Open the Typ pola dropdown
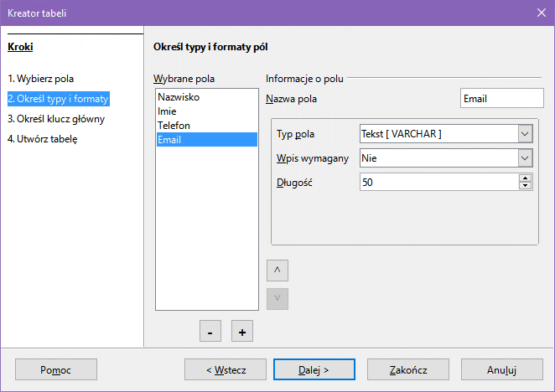The height and width of the screenshot is (392, 555). pos(525,134)
